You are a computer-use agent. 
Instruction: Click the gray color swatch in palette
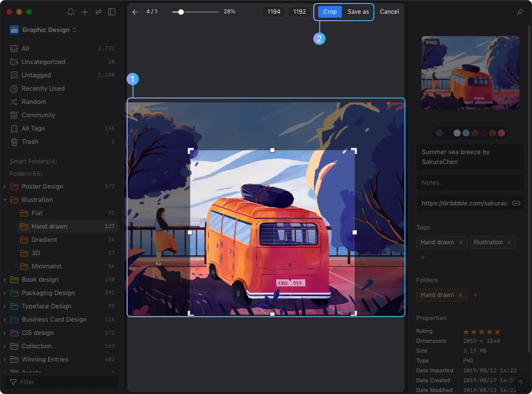click(457, 133)
